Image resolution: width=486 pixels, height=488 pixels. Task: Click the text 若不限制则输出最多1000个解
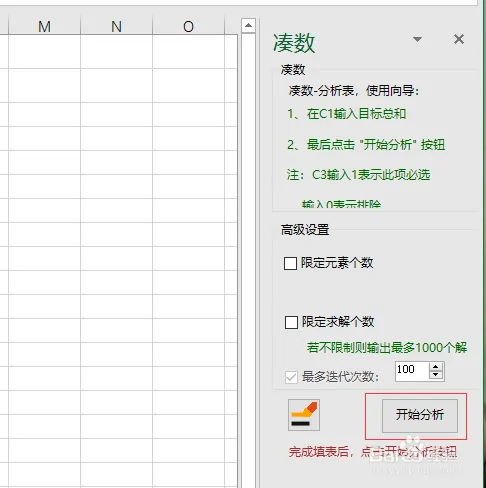[387, 348]
